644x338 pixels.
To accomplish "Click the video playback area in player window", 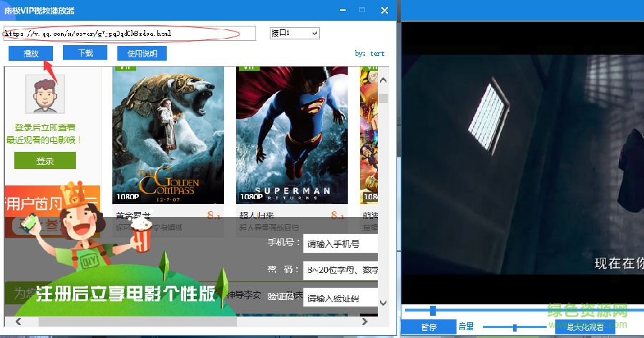I will (x=522, y=163).
